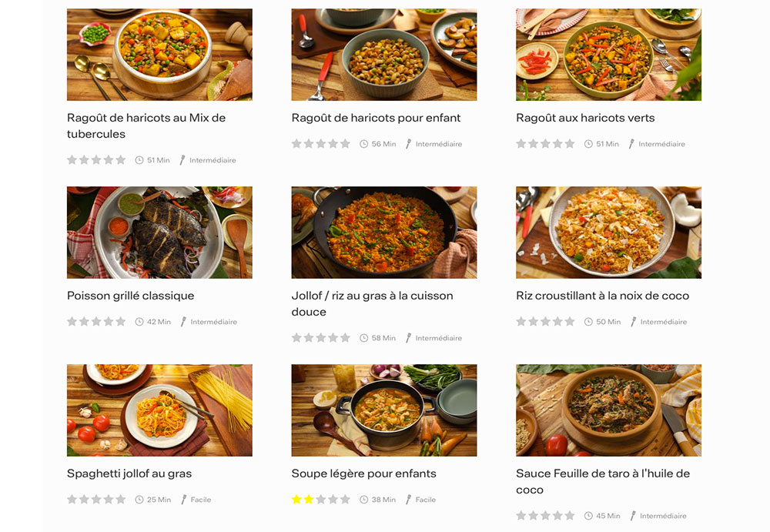Click the Jollof rice pan photo
The width and height of the screenshot is (770, 532).
click(383, 232)
